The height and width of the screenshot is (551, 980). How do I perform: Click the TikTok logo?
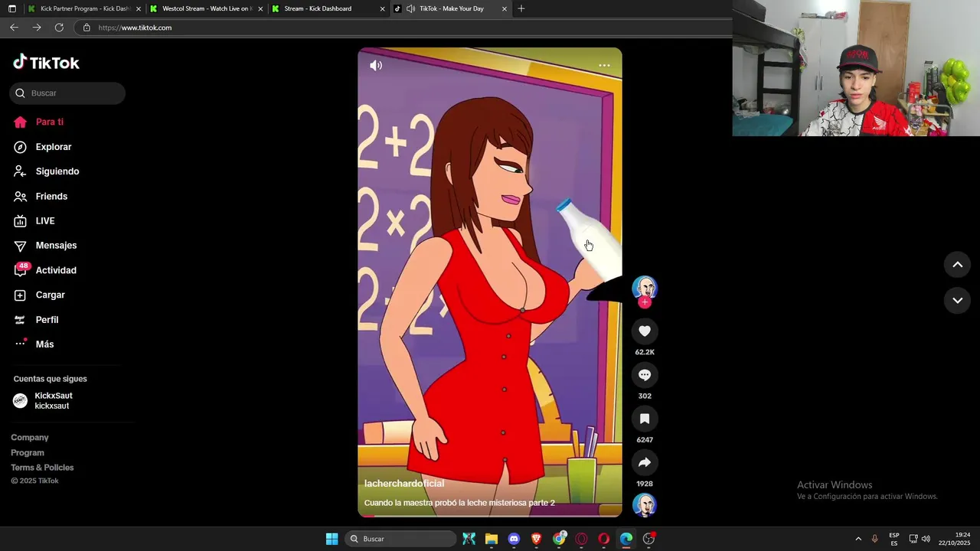click(46, 63)
